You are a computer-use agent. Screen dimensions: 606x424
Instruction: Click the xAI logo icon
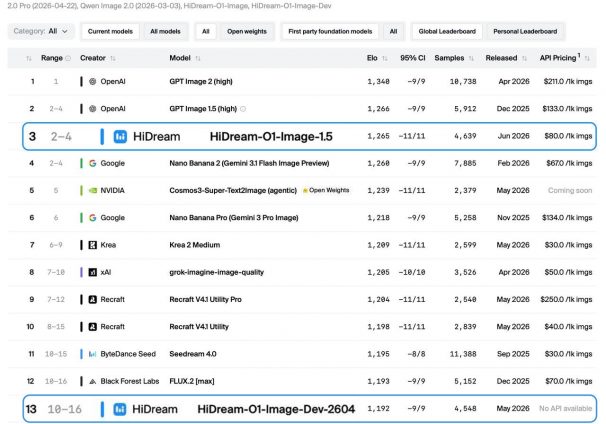point(92,272)
